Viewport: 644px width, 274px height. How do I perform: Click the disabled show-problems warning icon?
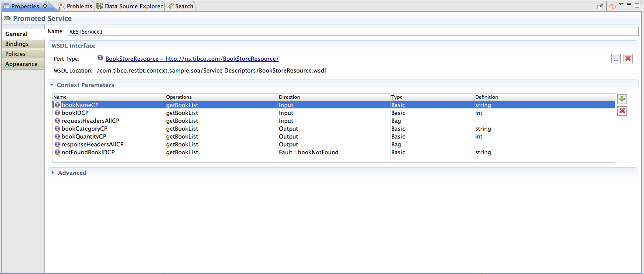point(613,6)
